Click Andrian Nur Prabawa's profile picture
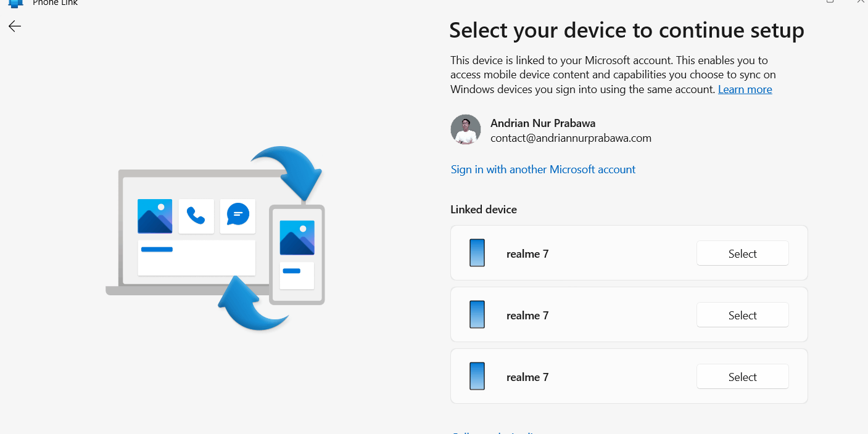Viewport: 868px width, 434px height. click(466, 129)
